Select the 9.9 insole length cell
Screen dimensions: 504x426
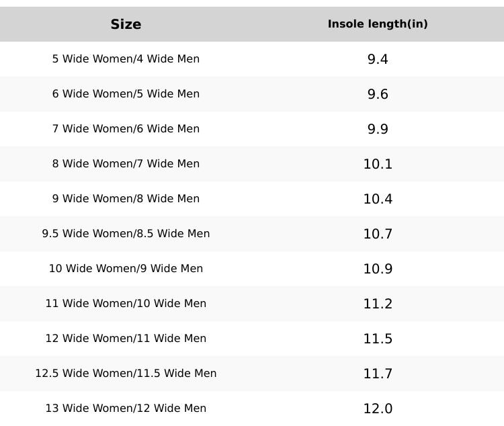(378, 129)
